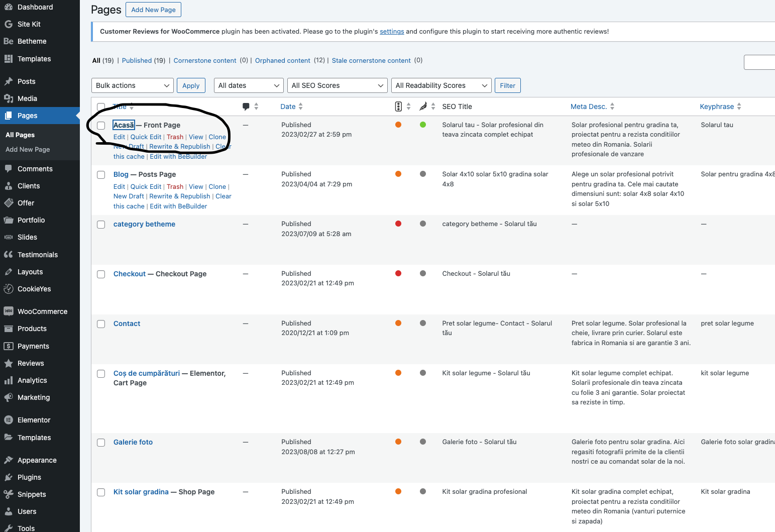Select the Contact page checkbox
This screenshot has height=532, width=775.
(x=101, y=324)
